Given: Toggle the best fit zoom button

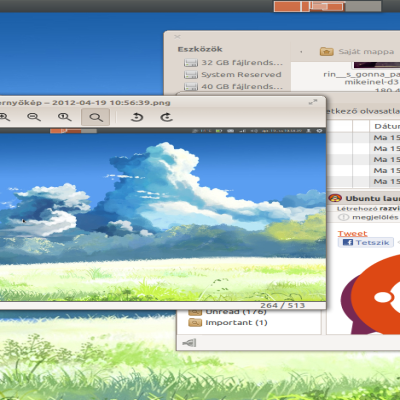Looking at the screenshot, I should pos(96,117).
